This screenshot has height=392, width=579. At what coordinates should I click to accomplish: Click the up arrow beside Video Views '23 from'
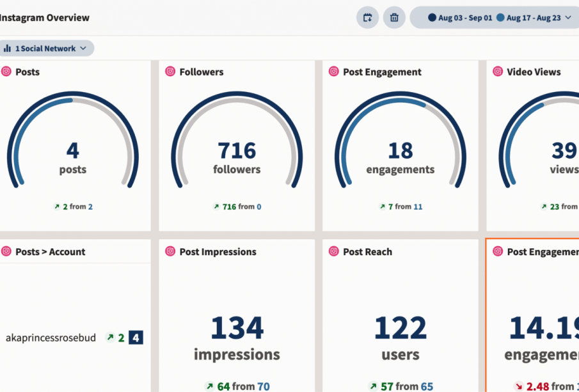coord(544,207)
